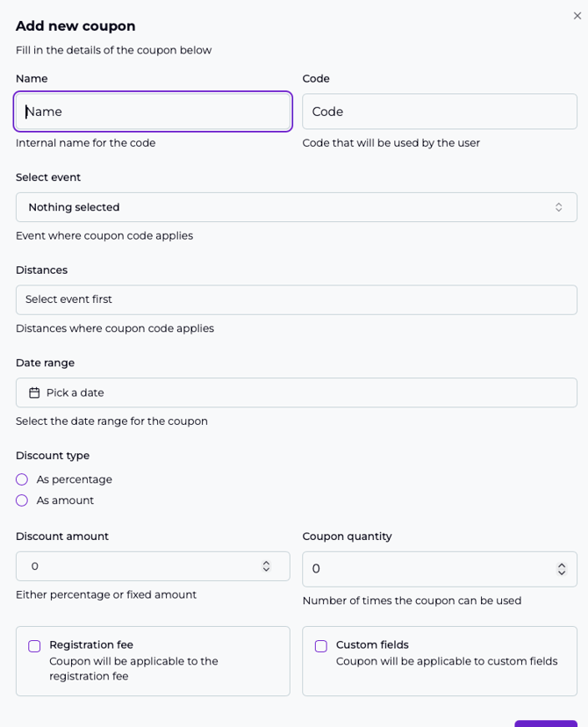Tick the Custom fields checkbox
This screenshot has height=727, width=588.
click(321, 646)
